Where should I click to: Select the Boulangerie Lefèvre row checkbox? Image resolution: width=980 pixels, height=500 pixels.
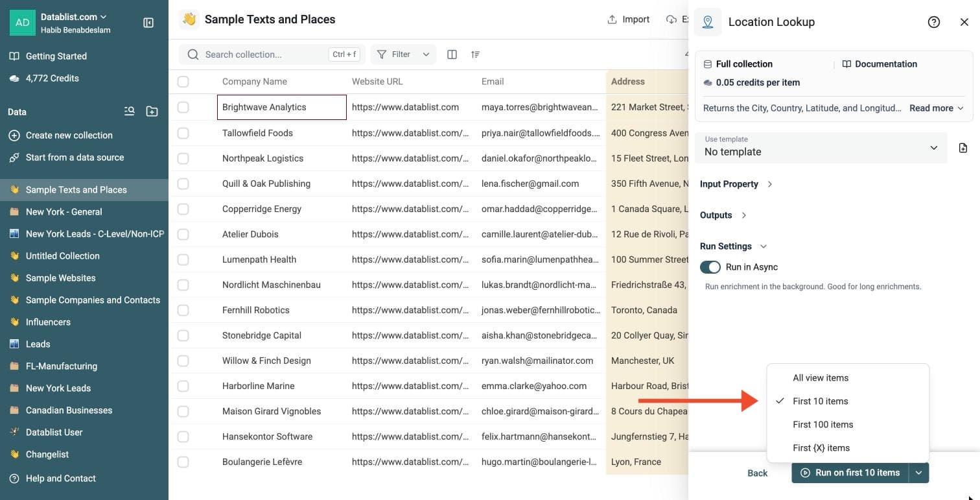[x=183, y=462]
